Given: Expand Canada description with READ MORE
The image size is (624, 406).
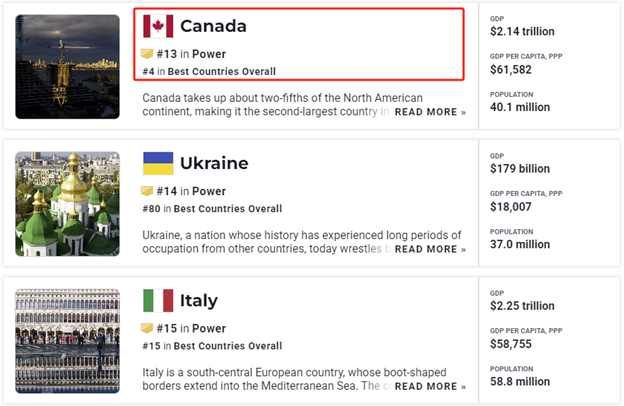Looking at the screenshot, I should pos(430,112).
